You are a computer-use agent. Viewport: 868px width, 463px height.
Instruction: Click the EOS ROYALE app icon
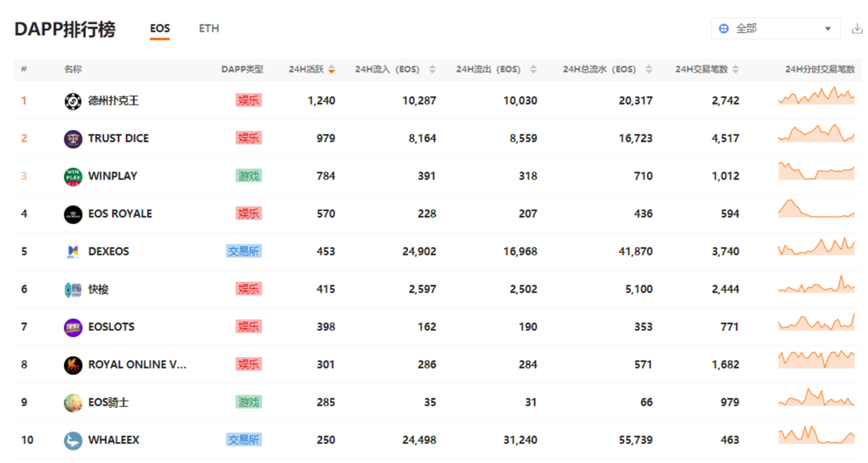(73, 214)
